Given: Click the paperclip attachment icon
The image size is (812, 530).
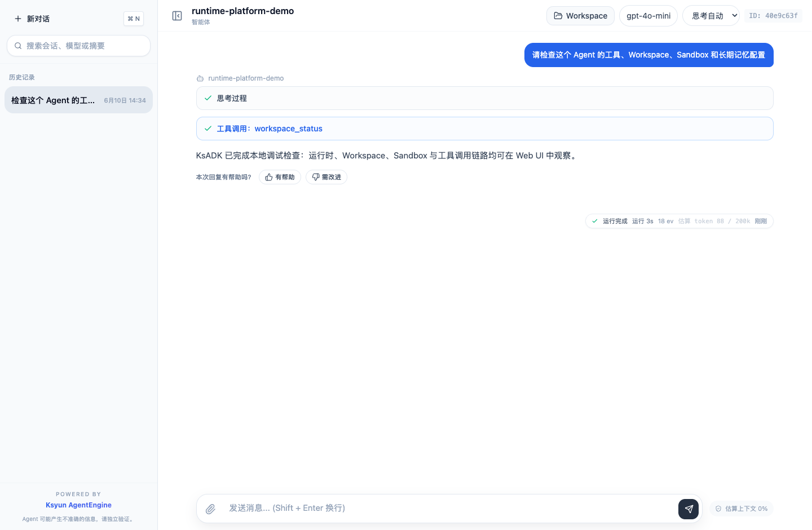Looking at the screenshot, I should (210, 509).
